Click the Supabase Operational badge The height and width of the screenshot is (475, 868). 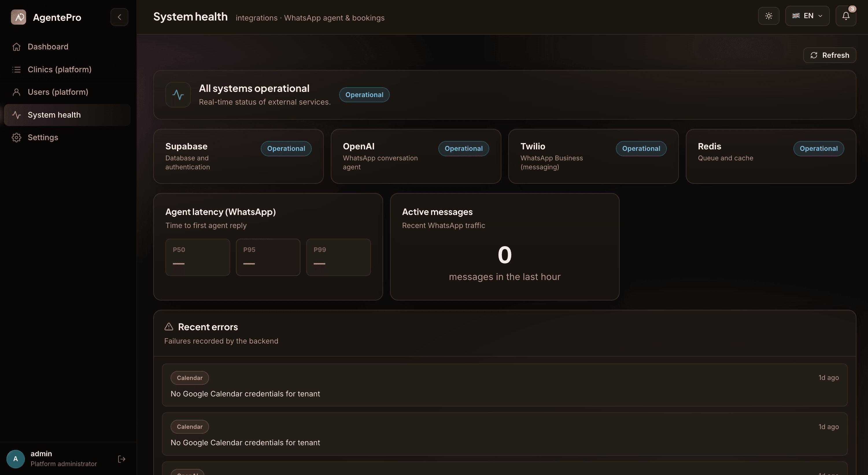point(286,149)
